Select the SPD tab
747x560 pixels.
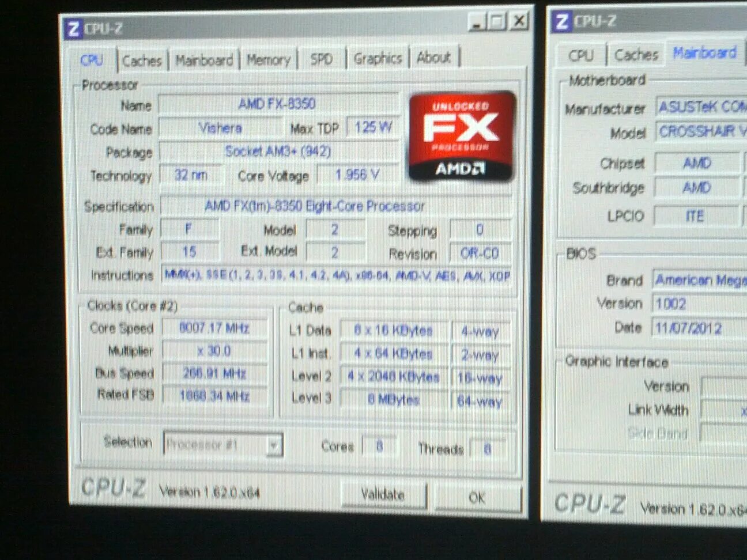[321, 59]
